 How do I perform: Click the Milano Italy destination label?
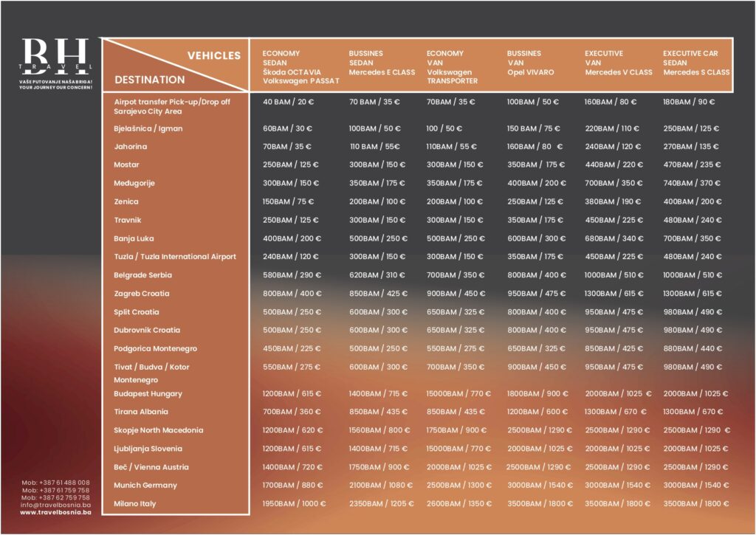[135, 503]
